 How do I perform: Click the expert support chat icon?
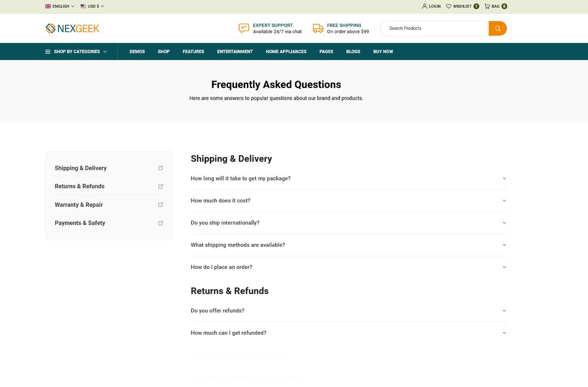[x=244, y=28]
